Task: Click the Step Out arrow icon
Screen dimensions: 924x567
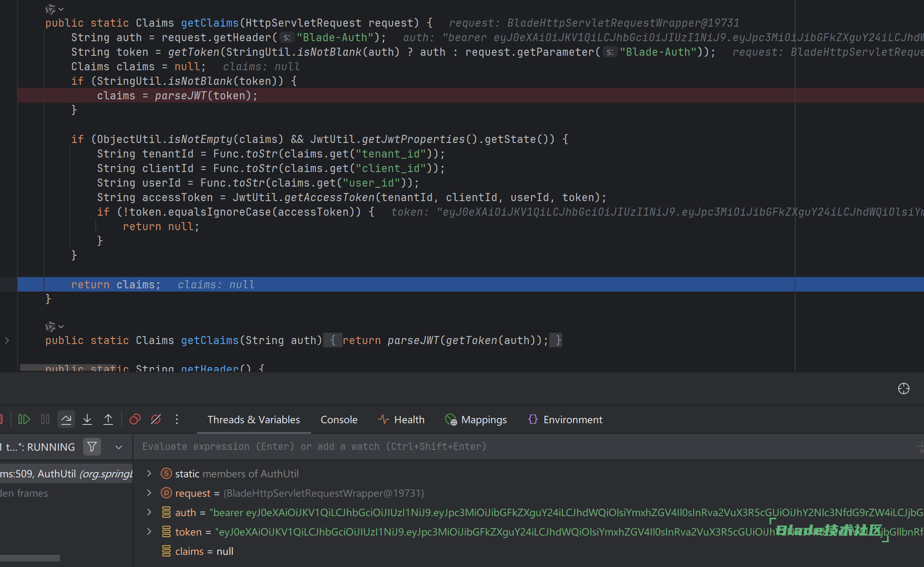Action: coord(108,420)
